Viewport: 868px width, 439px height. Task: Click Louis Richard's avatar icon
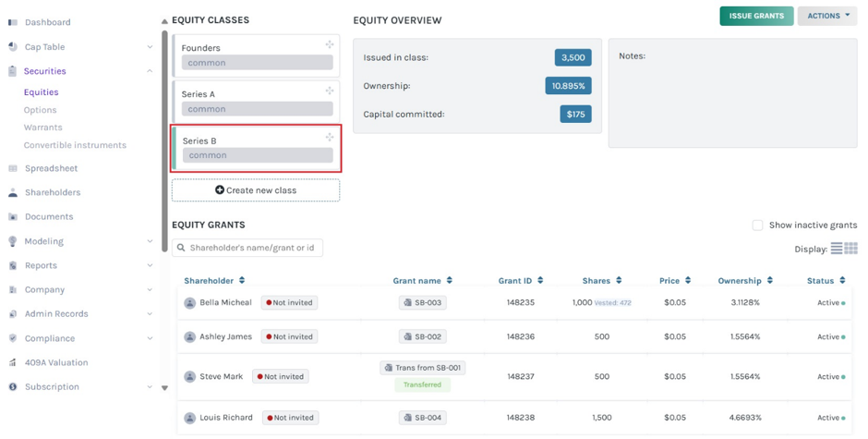tap(190, 418)
